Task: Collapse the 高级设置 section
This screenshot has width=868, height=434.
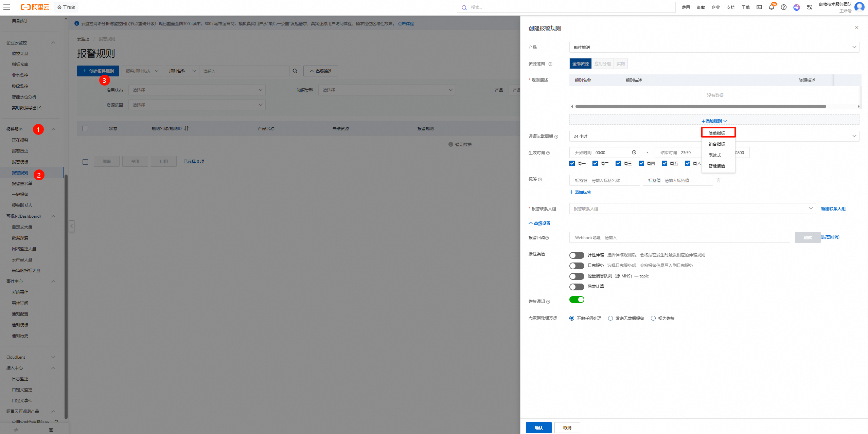Action: coord(539,223)
